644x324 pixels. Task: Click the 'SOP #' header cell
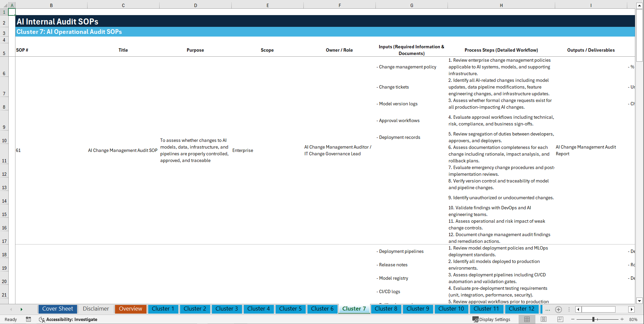(x=22, y=50)
